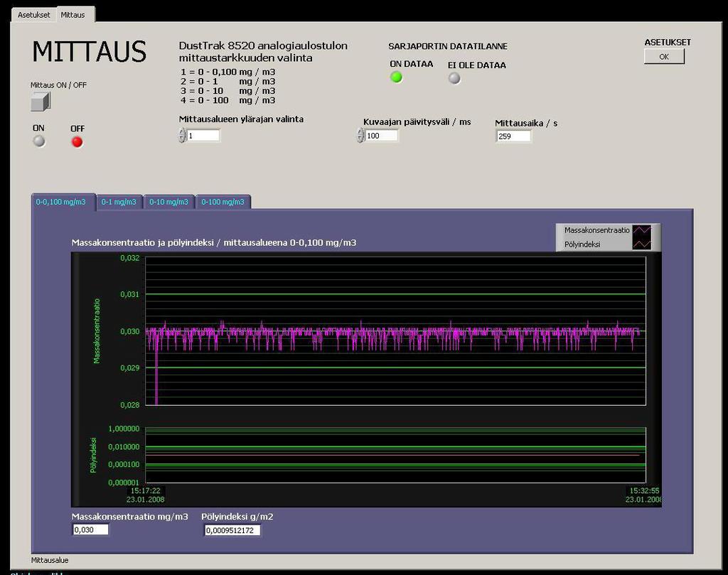Click the 0,010000 Pölyindeksi axis label

(x=124, y=446)
